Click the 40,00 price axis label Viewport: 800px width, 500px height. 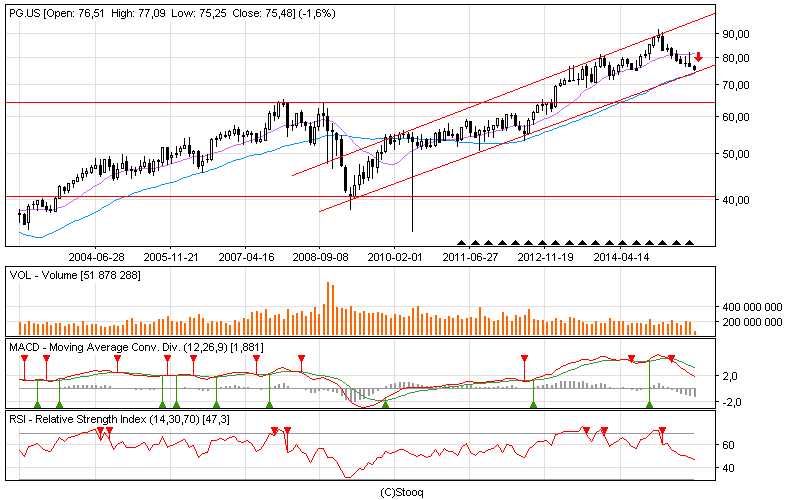point(736,200)
